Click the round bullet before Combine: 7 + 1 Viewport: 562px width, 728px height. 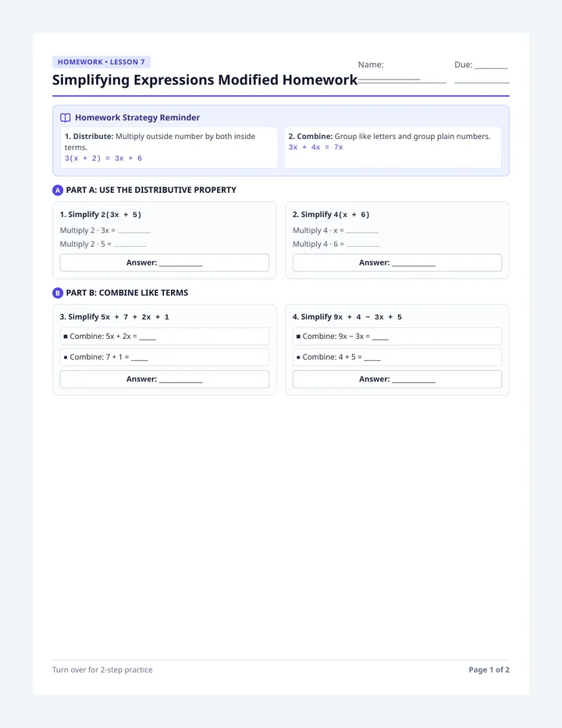(x=66, y=358)
